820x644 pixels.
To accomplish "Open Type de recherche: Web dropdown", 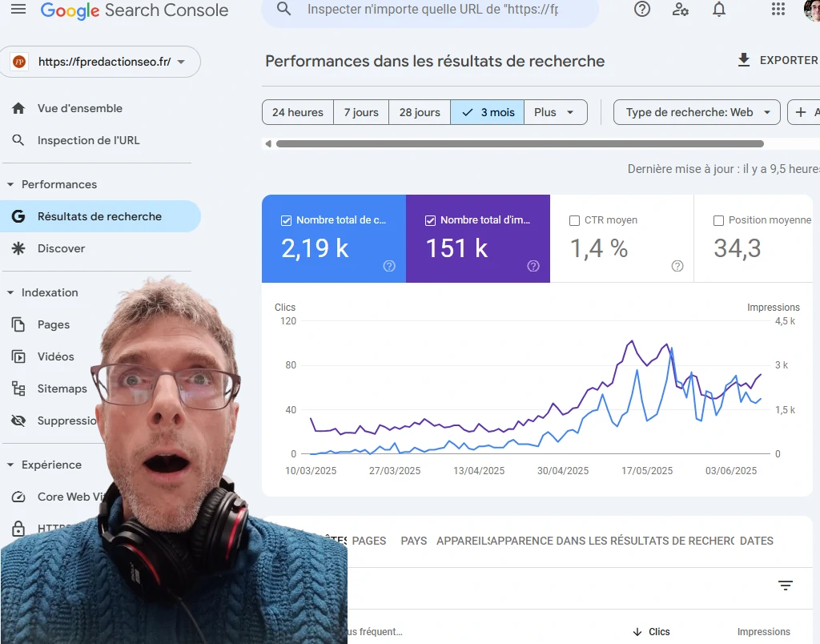I will 697,112.
